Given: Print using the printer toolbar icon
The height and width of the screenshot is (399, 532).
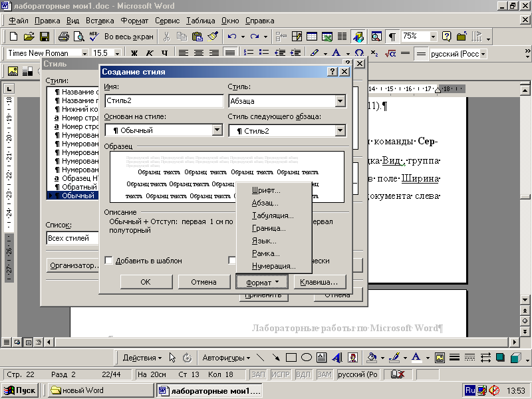Looking at the screenshot, I should point(63,37).
